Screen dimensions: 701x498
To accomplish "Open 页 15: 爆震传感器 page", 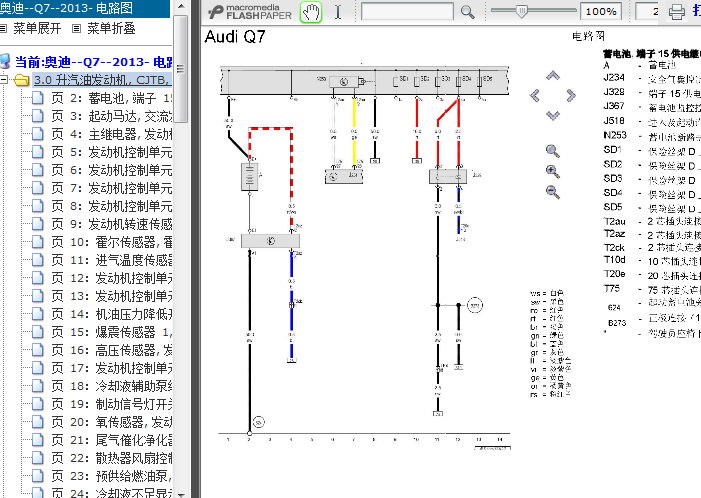I will point(112,332).
